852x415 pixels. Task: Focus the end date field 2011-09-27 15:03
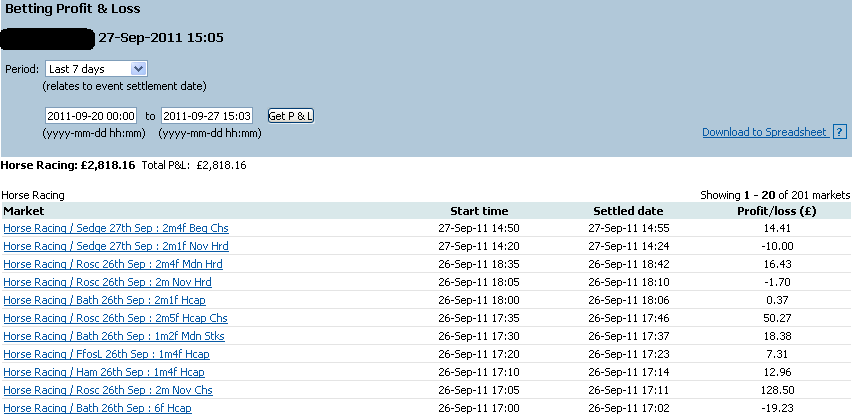(207, 116)
